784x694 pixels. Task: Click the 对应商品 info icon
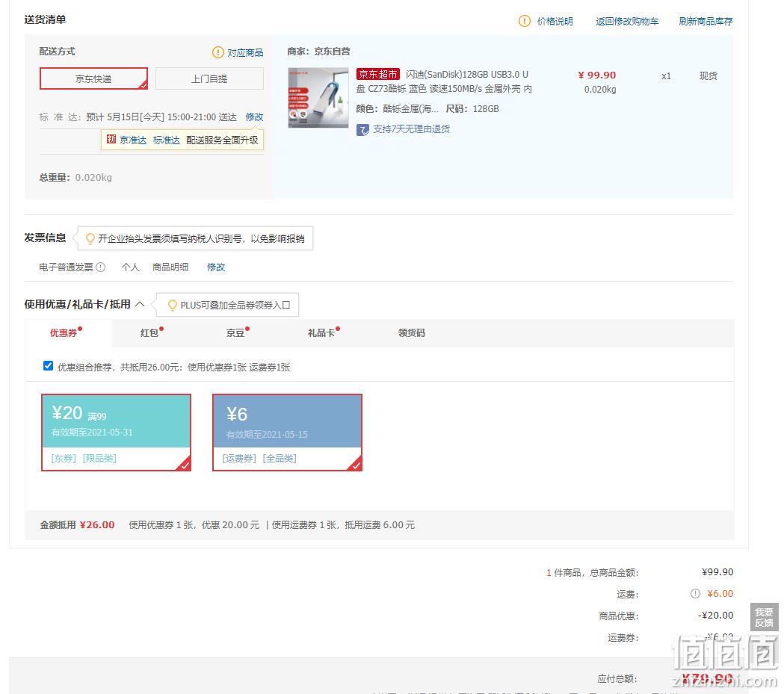[218, 52]
